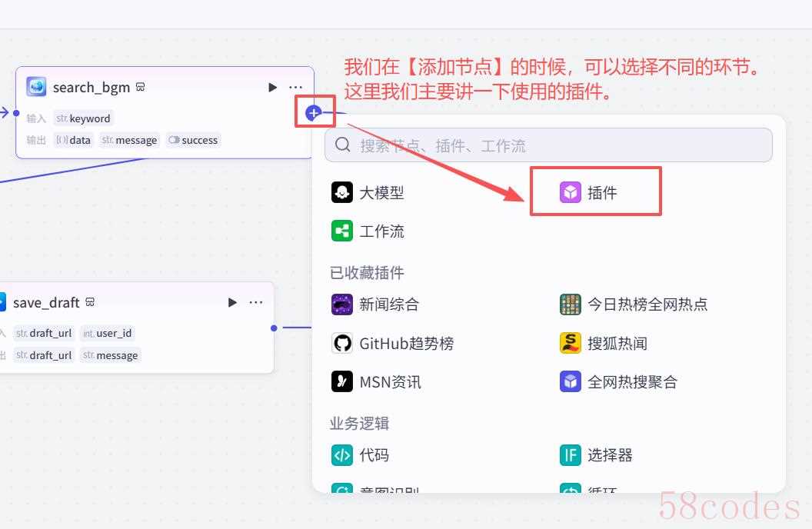Open the save_draft node more options menu

[x=256, y=303]
